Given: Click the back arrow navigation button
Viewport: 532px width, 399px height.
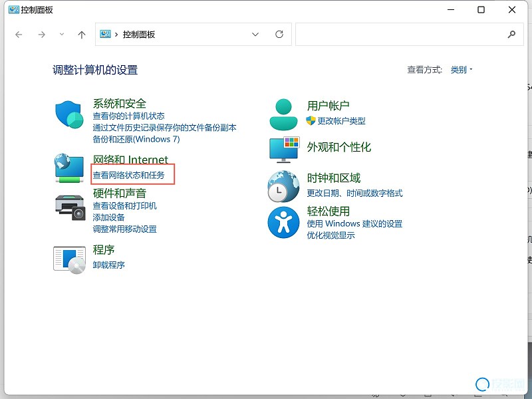Looking at the screenshot, I should pos(19,35).
